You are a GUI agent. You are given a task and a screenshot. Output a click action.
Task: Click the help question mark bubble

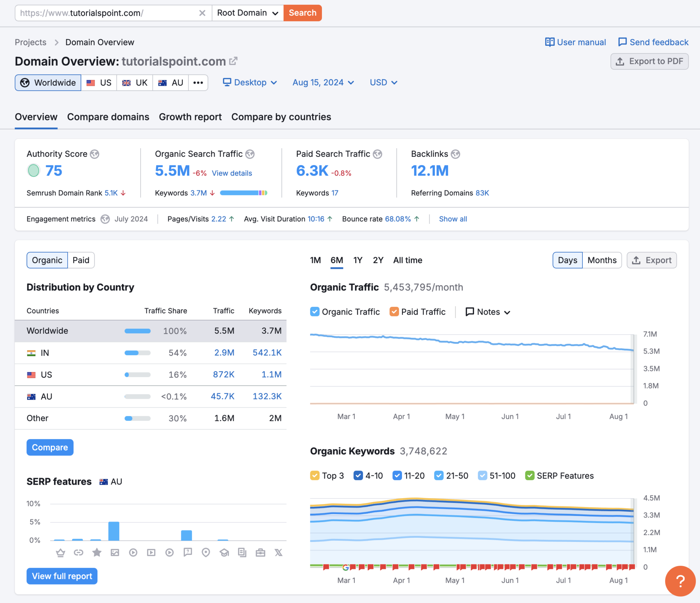point(680,580)
